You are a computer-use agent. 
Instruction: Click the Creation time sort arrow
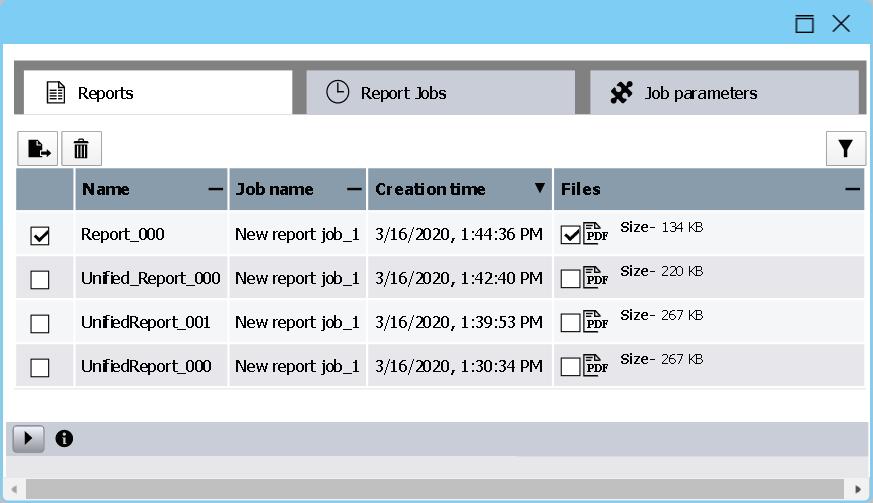[540, 188]
